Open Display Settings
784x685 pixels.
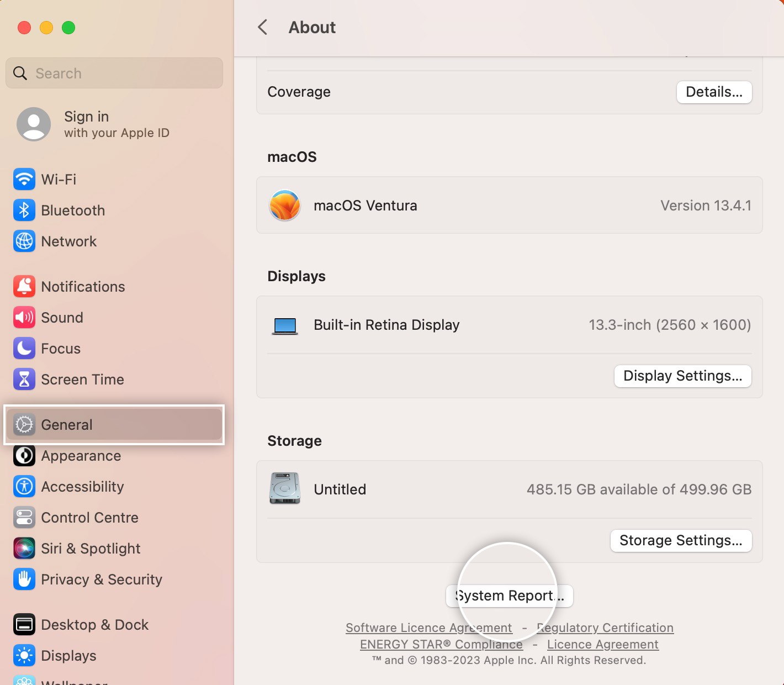[x=682, y=376]
